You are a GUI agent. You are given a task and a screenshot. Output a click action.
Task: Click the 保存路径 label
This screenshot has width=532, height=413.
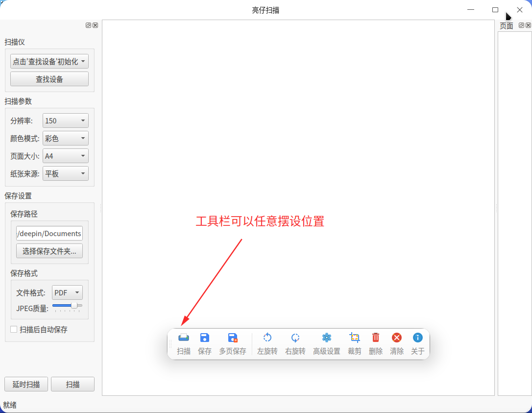(24, 214)
